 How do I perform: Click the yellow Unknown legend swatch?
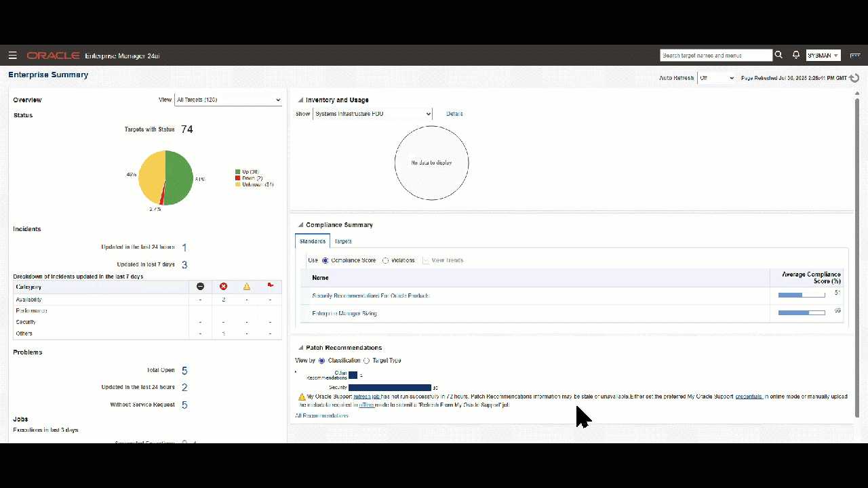[x=238, y=184]
